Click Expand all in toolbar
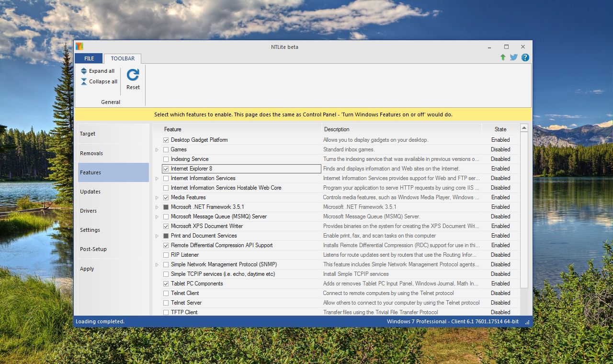This screenshot has height=364, width=613. (x=98, y=71)
